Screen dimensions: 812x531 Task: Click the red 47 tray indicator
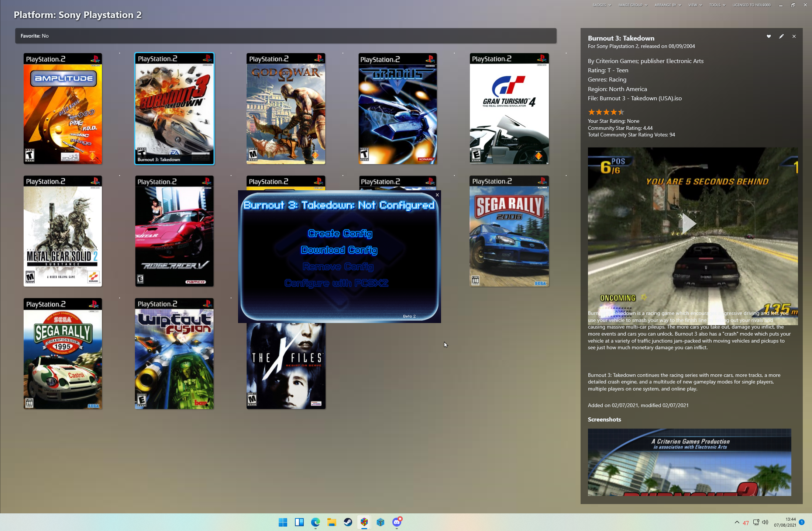746,523
